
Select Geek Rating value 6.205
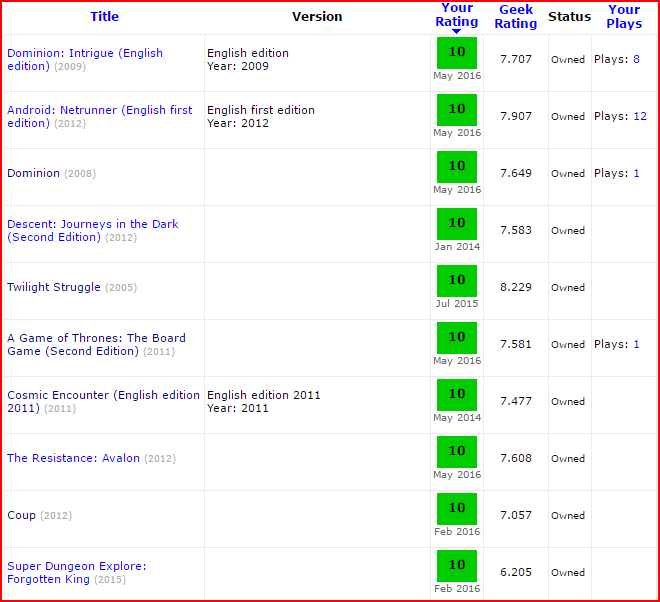[516, 572]
